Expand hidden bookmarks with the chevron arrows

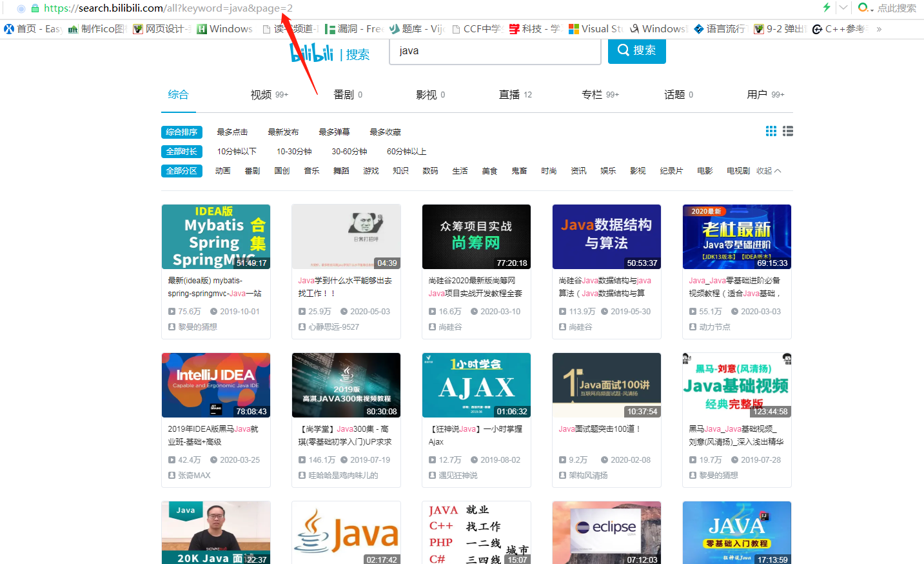878,28
